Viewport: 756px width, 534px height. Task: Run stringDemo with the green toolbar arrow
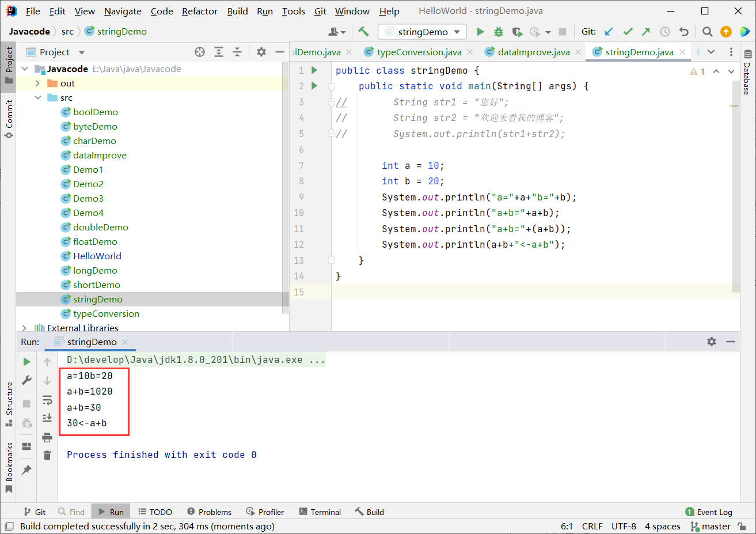coord(481,32)
